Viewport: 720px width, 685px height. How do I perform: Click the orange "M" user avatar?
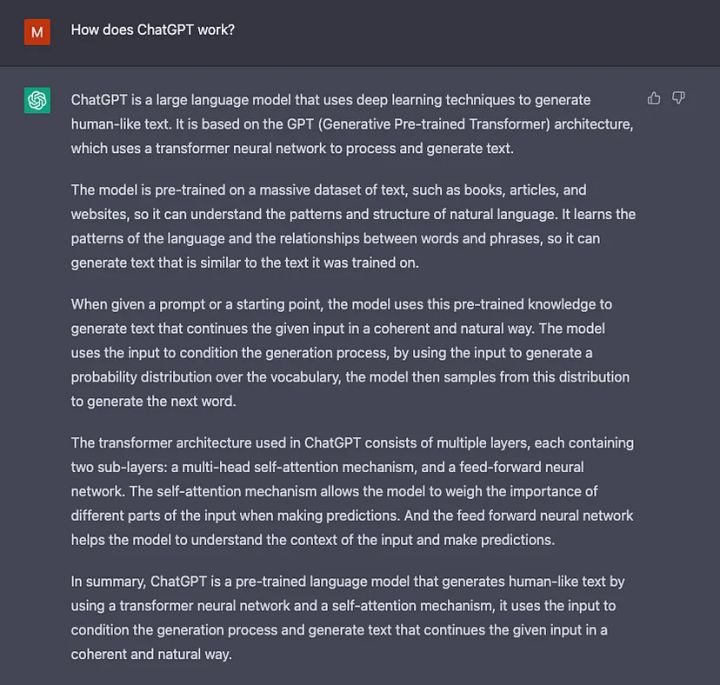coord(37,31)
